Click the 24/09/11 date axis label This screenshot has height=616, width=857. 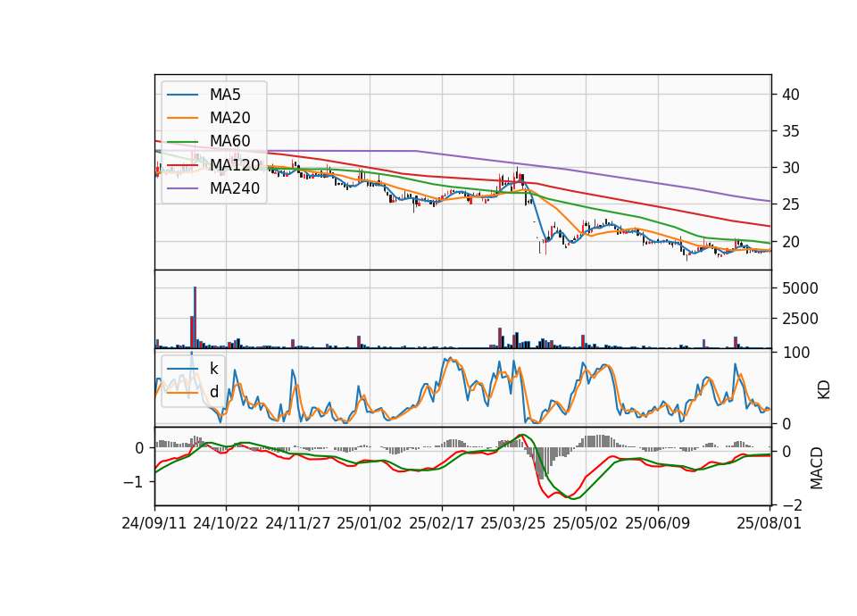(154, 523)
